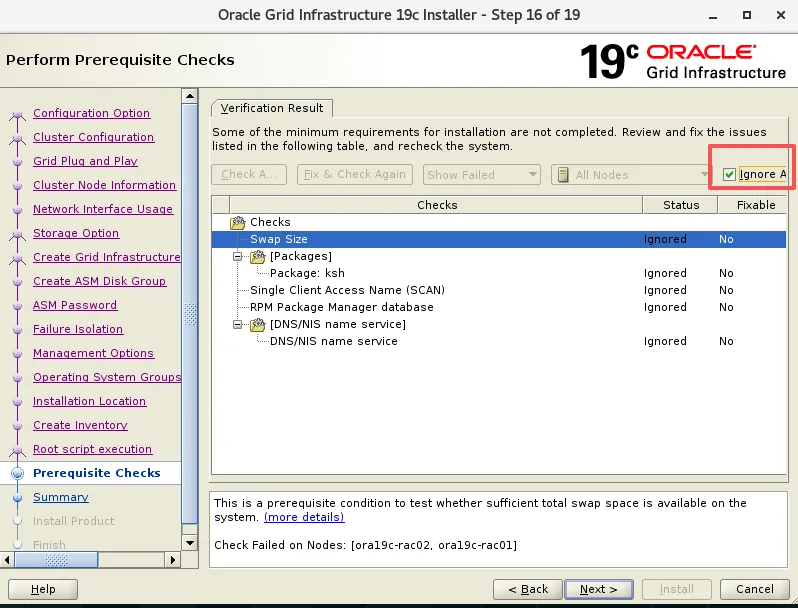Image resolution: width=798 pixels, height=608 pixels.
Task: Go to Management Options step
Action: point(93,353)
